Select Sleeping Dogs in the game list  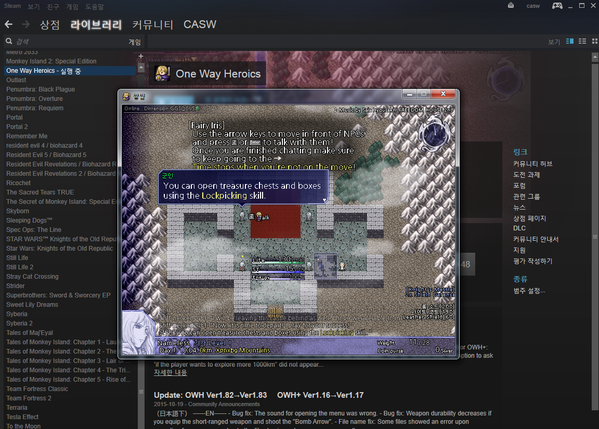tap(29, 220)
